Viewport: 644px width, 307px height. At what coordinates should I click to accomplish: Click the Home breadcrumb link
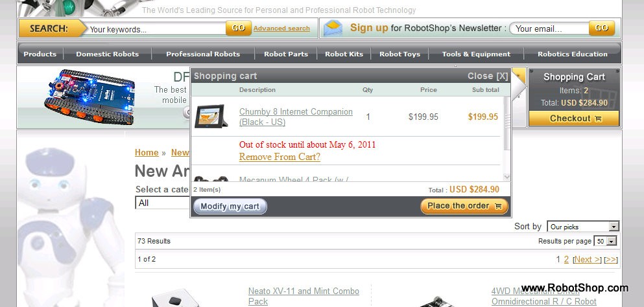click(147, 152)
